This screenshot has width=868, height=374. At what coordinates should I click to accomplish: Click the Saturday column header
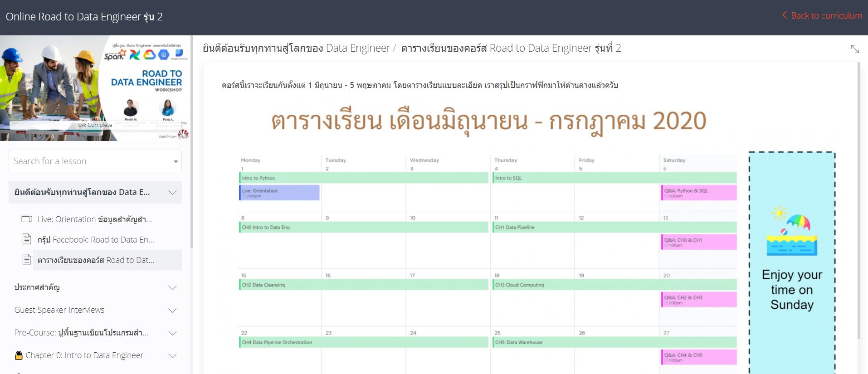click(674, 160)
